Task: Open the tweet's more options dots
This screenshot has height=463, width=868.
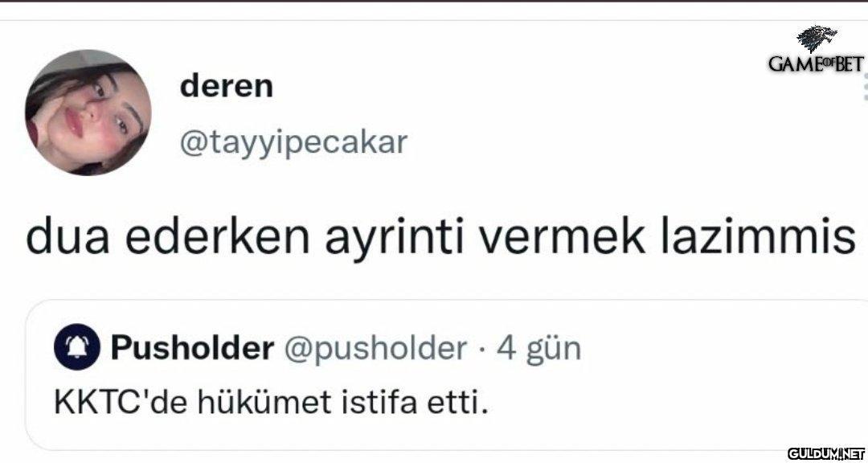Action: pos(865,88)
